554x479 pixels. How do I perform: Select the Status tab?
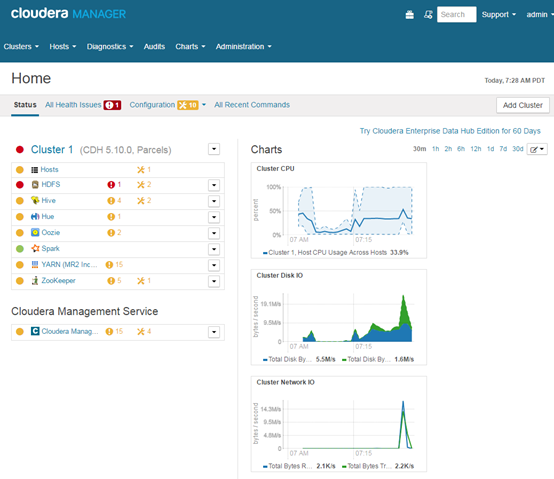tap(25, 105)
